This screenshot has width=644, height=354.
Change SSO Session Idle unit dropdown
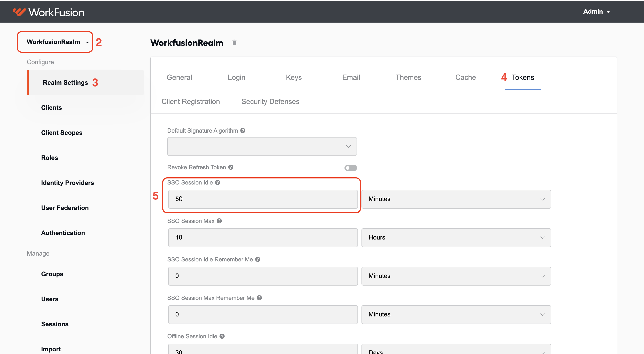coord(456,199)
